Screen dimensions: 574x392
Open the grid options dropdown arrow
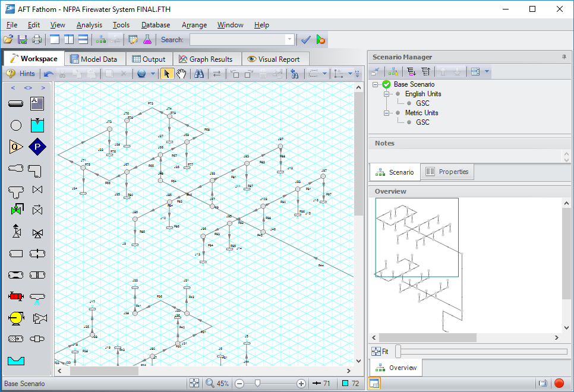point(350,74)
